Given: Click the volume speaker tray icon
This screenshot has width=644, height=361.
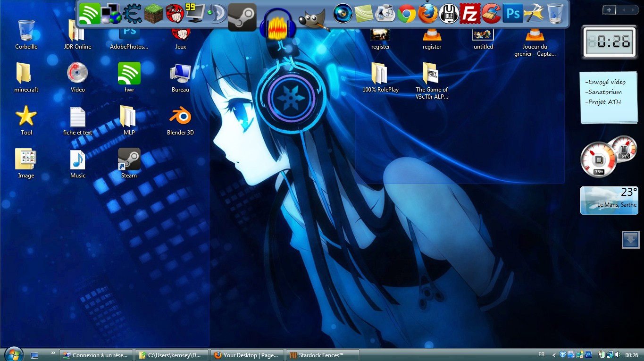Looking at the screenshot, I should (x=618, y=354).
